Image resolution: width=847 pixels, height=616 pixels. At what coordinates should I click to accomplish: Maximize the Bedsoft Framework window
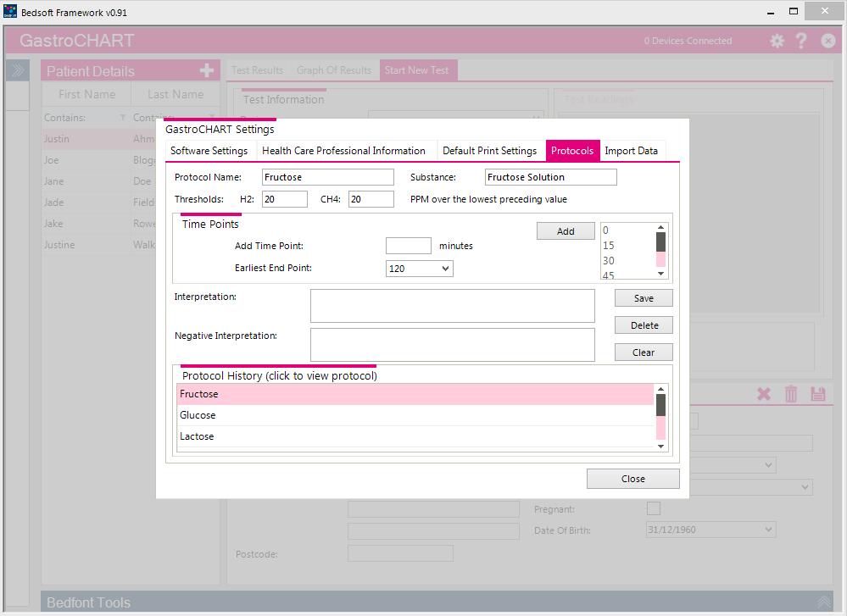[x=793, y=11]
